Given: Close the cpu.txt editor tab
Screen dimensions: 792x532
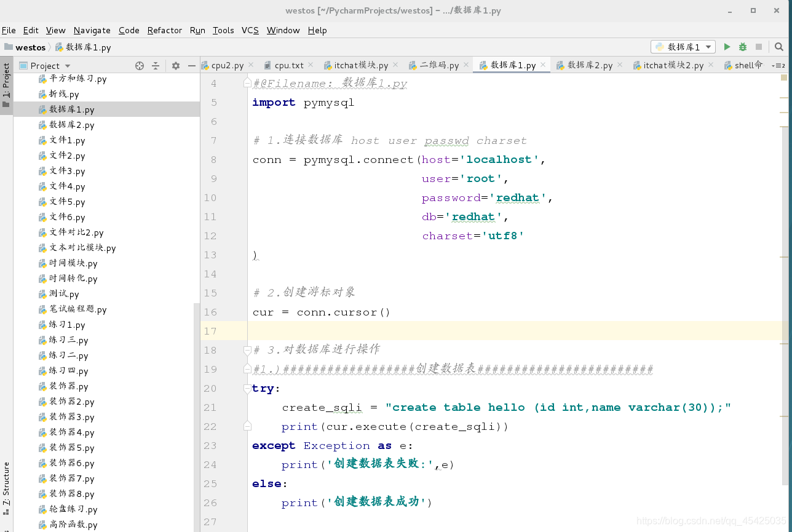Looking at the screenshot, I should (x=311, y=65).
